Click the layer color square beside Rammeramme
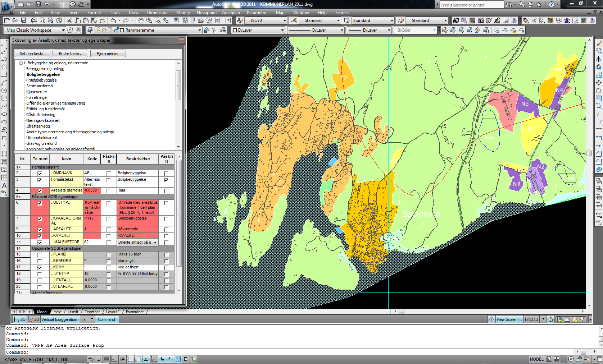Screen dimensions: 603x364 pos(122,30)
